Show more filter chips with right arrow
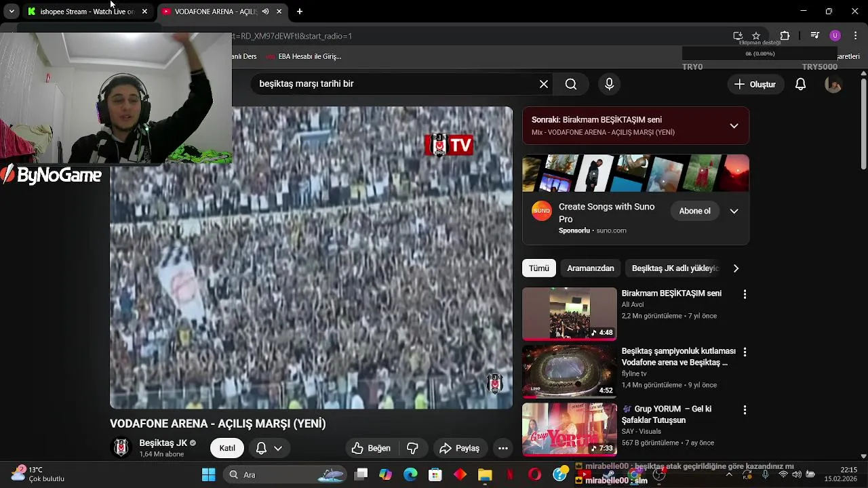 click(x=736, y=268)
